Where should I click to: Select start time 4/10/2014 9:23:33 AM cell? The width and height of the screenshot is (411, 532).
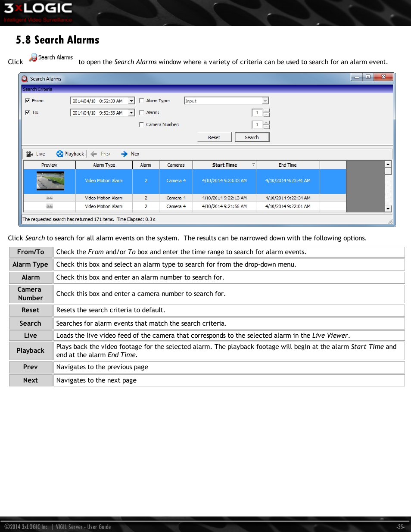click(x=224, y=181)
